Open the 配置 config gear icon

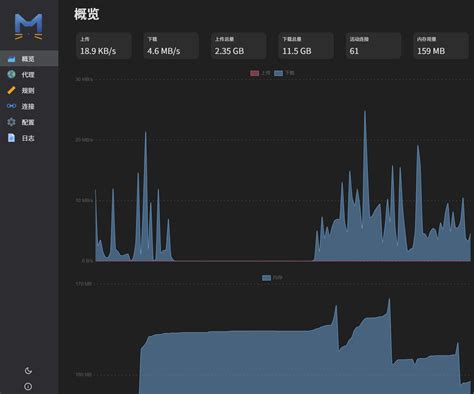pos(12,122)
